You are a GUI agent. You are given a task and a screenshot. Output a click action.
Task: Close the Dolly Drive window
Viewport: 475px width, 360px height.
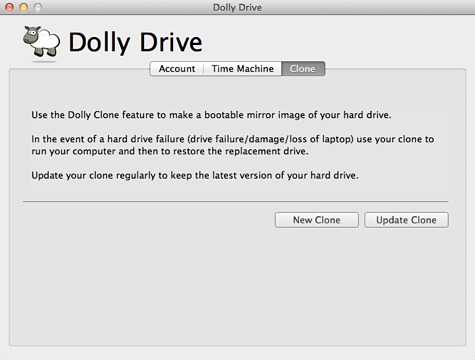click(x=10, y=7)
